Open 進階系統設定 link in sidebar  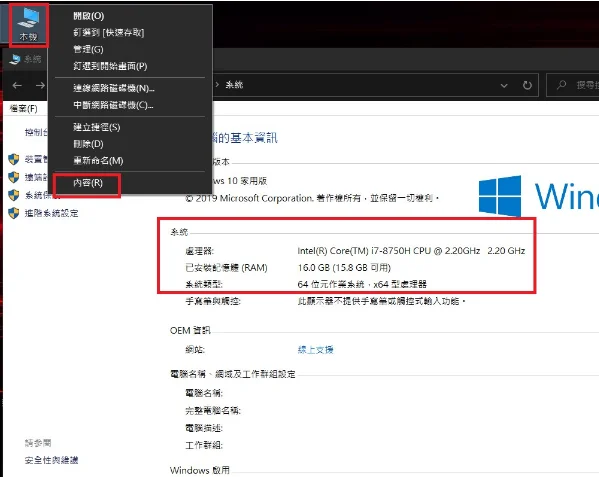tap(52, 213)
